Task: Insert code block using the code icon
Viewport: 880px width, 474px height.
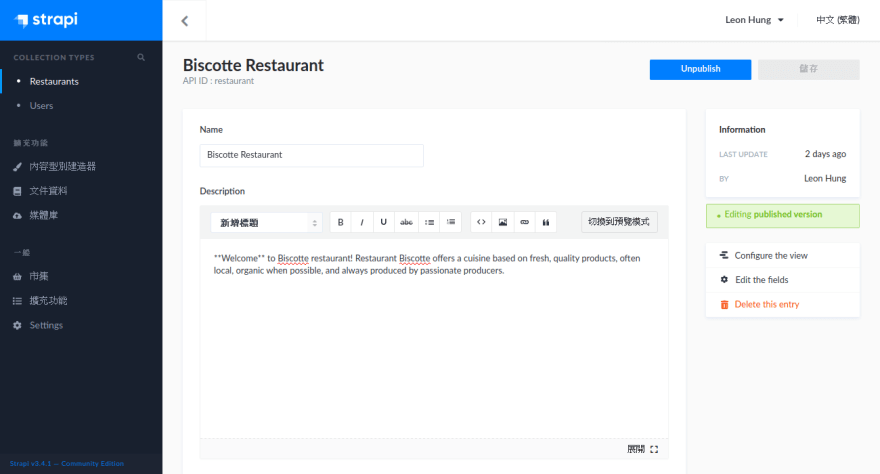Action: coord(481,222)
